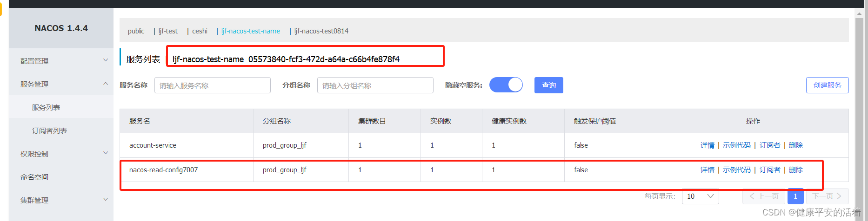Switch to the ljf-nacos-test0814 namespace tab
868x221 pixels.
321,31
